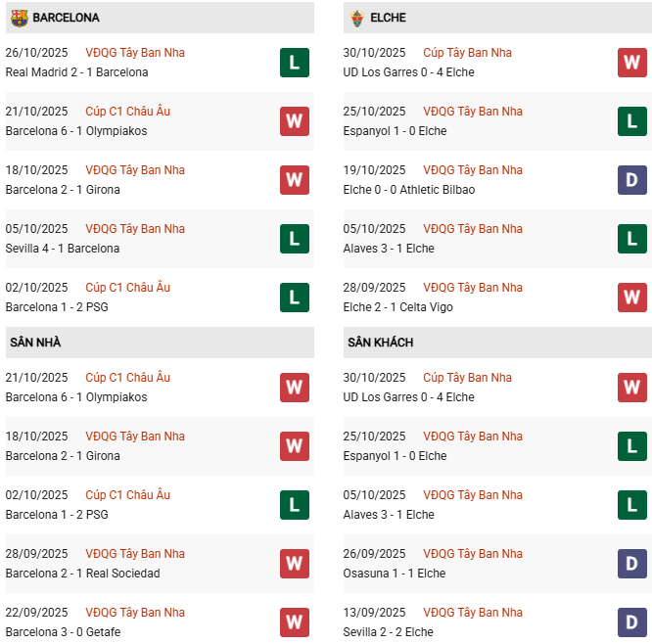Click win badge for Barcelona-Real Sociedad match
The width and height of the screenshot is (652, 644).
tap(294, 564)
